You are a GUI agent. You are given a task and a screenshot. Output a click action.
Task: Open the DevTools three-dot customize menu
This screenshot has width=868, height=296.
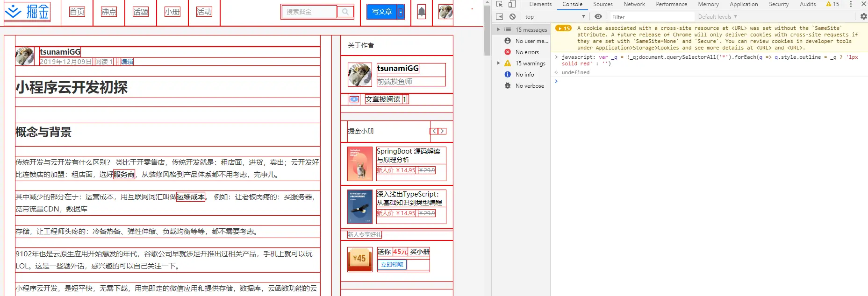[x=851, y=4]
